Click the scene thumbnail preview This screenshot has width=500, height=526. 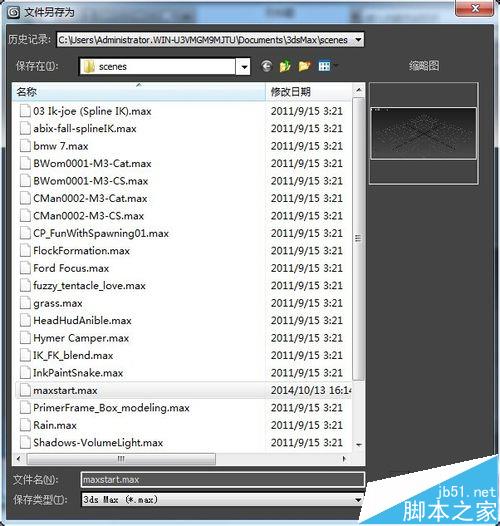click(423, 133)
